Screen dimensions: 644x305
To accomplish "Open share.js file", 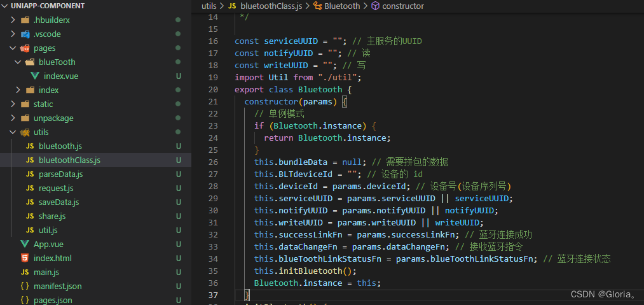I will [x=53, y=216].
